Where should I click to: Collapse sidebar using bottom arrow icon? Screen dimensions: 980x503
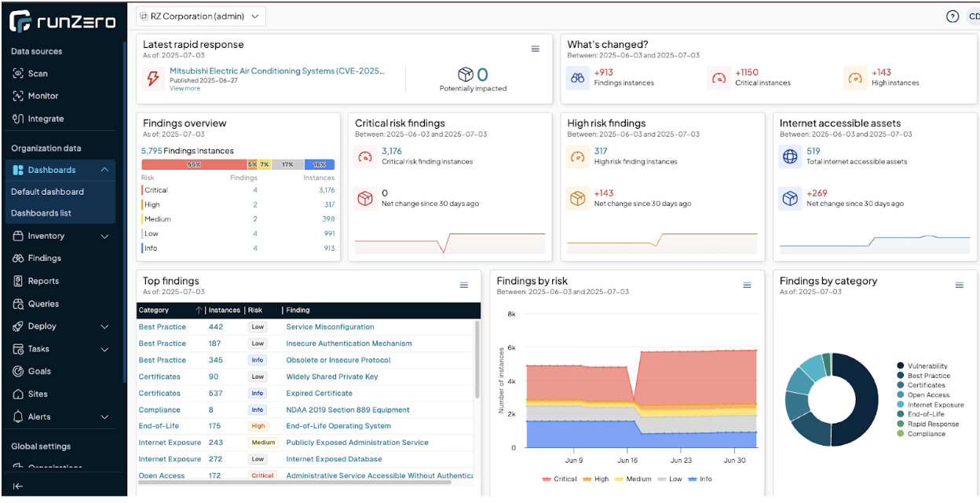click(x=18, y=486)
